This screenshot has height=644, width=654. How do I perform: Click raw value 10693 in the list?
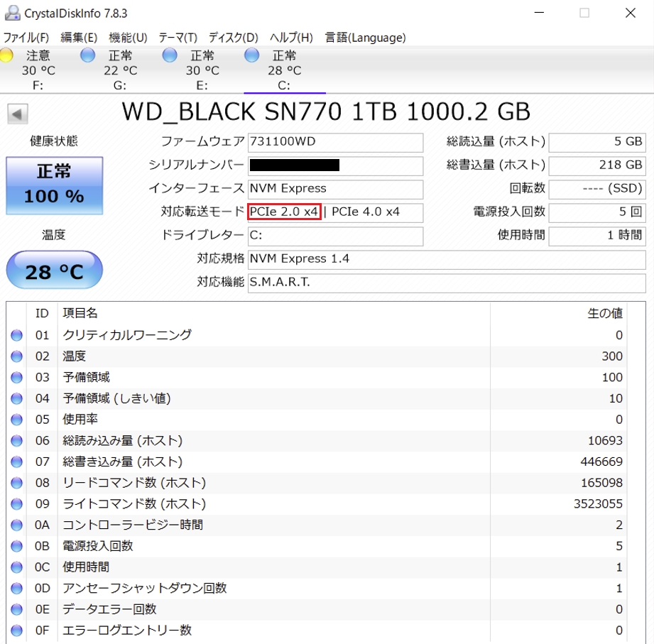(605, 440)
